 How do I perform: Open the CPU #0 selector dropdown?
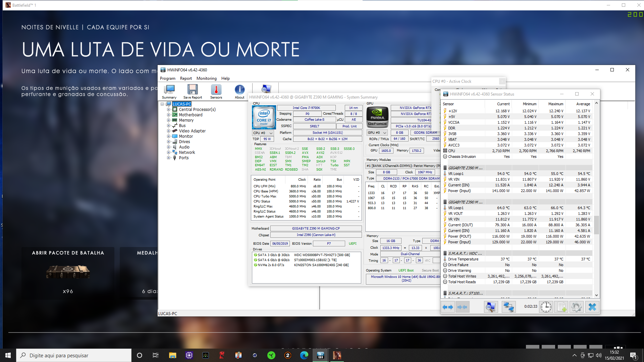tap(263, 133)
